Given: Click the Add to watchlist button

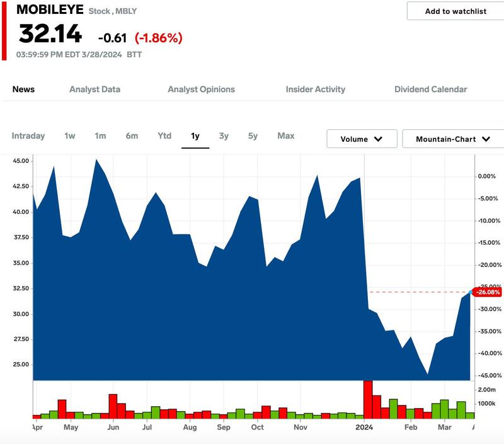Looking at the screenshot, I should [x=455, y=11].
